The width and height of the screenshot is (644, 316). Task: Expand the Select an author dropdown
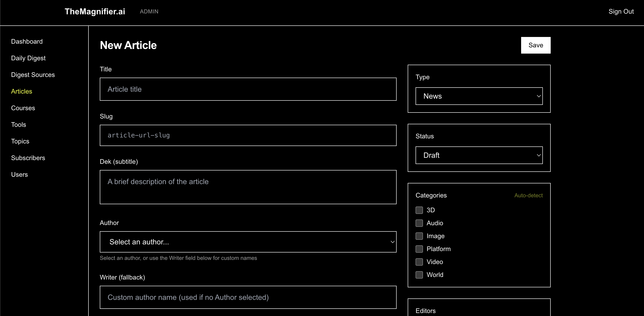point(248,242)
